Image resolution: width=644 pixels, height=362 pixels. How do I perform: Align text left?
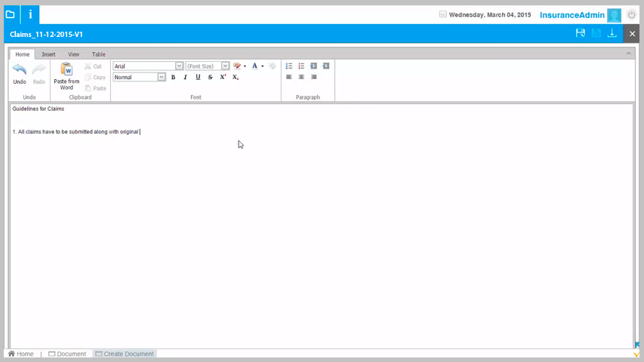click(x=288, y=77)
